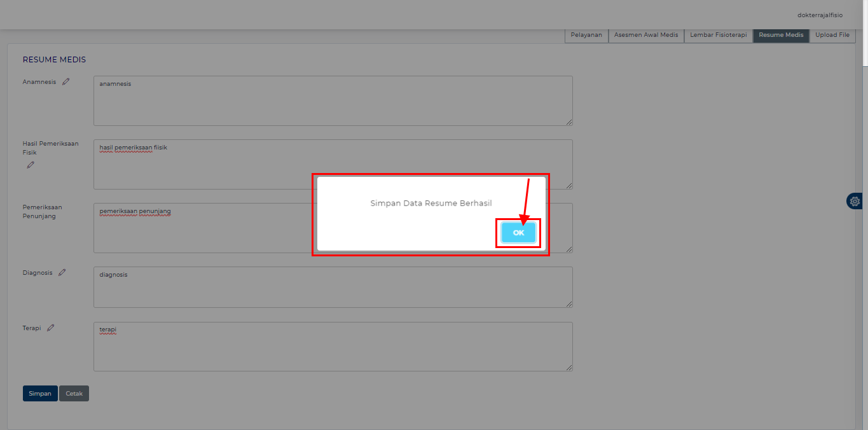Screen dimensions: 868x430
Task: Go to the Lembar Fisioterapi tab
Action: coord(719,35)
